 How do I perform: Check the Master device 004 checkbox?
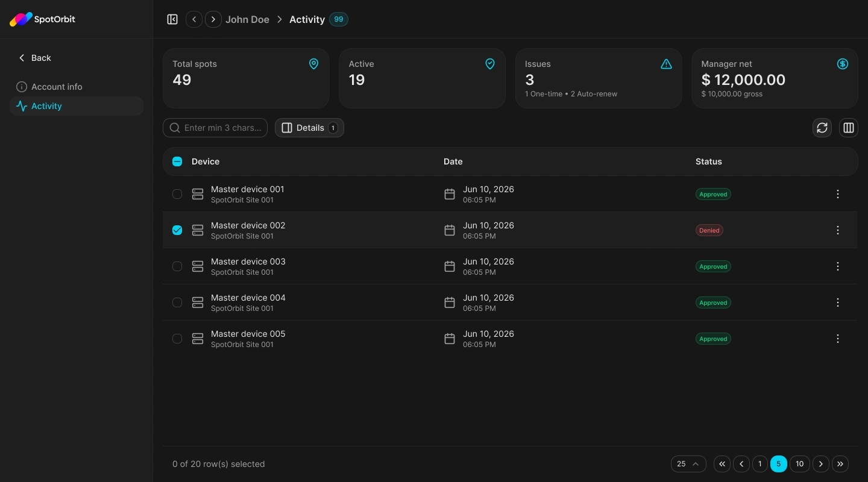tap(177, 302)
